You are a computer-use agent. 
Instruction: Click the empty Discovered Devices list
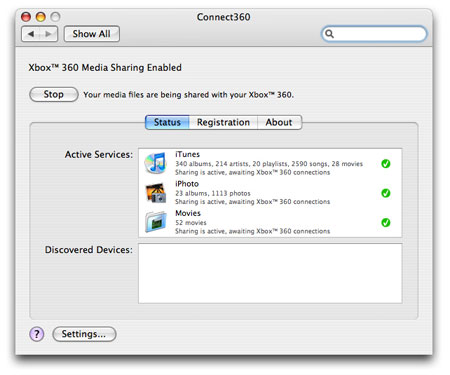[x=270, y=273]
